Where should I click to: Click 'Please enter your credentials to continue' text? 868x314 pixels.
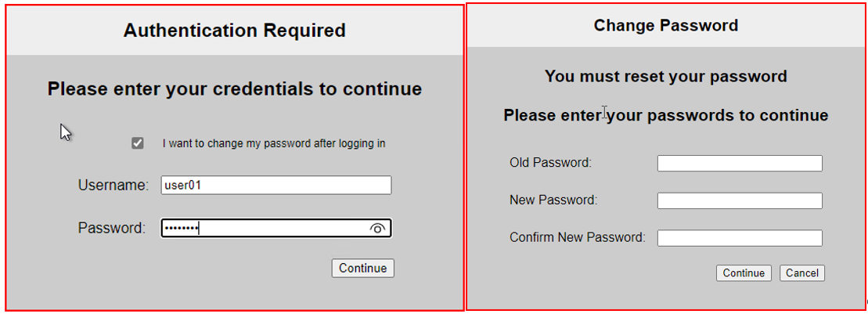click(234, 89)
